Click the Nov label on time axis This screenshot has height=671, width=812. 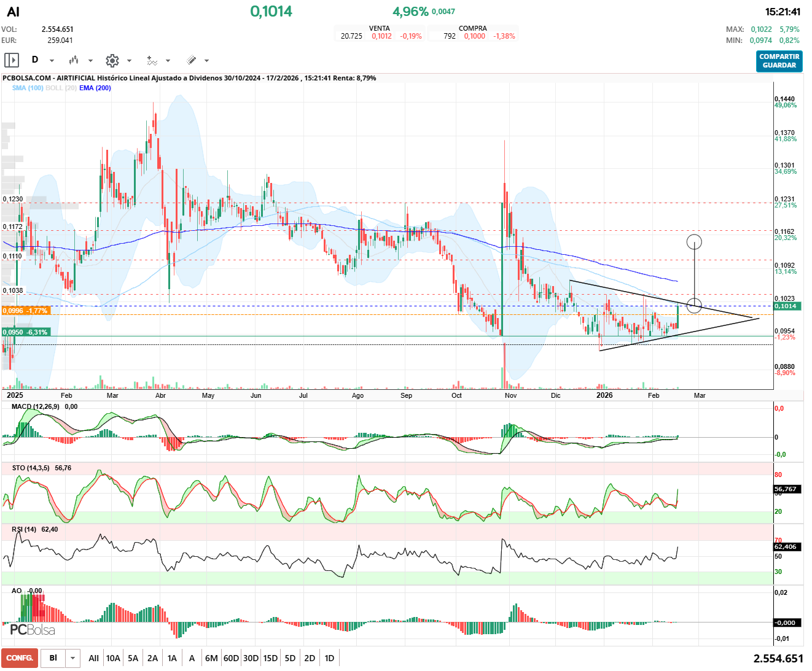[x=510, y=395]
